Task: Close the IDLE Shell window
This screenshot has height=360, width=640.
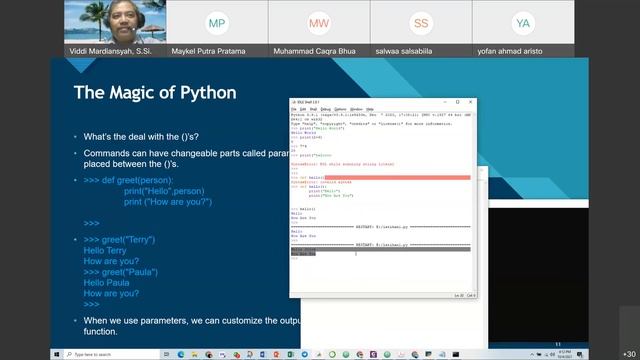Action: [x=470, y=102]
